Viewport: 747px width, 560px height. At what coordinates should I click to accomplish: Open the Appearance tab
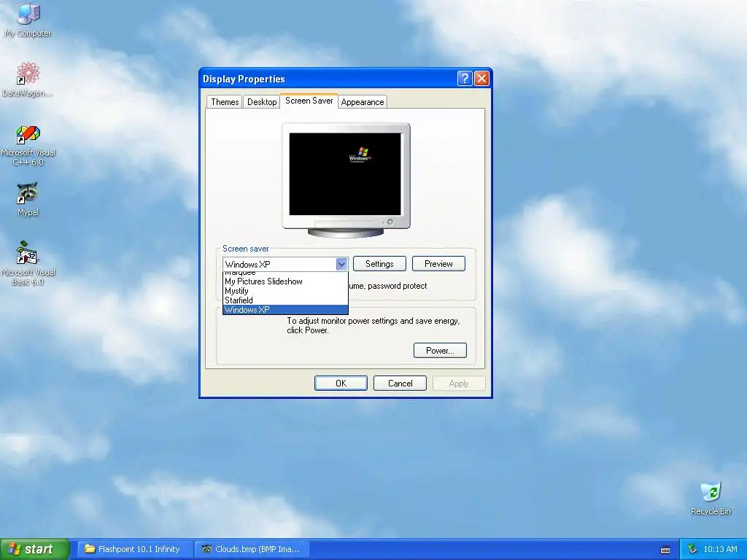[x=362, y=102]
